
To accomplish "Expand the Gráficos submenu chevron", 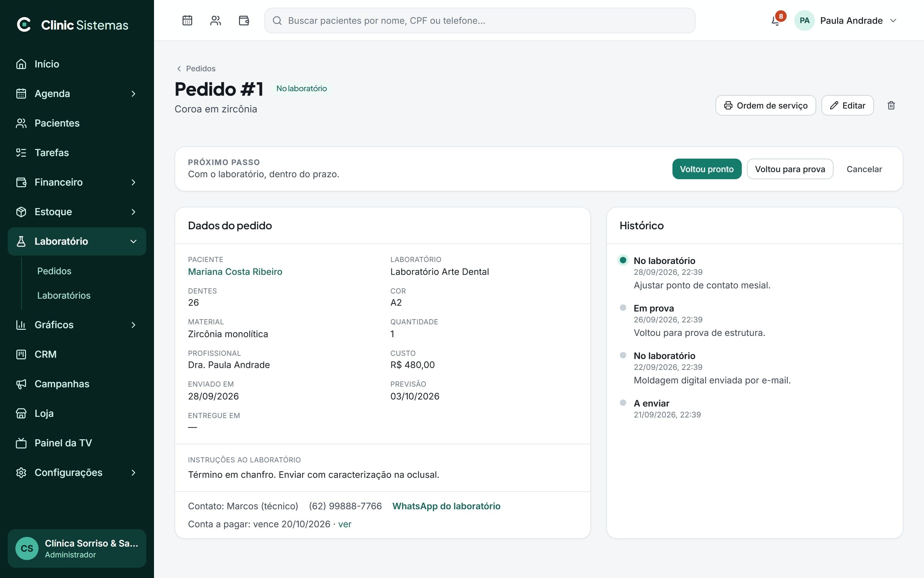I will (133, 325).
